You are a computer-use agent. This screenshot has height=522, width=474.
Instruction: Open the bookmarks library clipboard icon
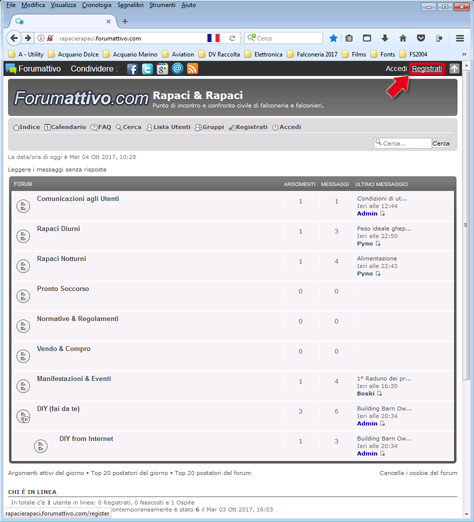click(349, 38)
